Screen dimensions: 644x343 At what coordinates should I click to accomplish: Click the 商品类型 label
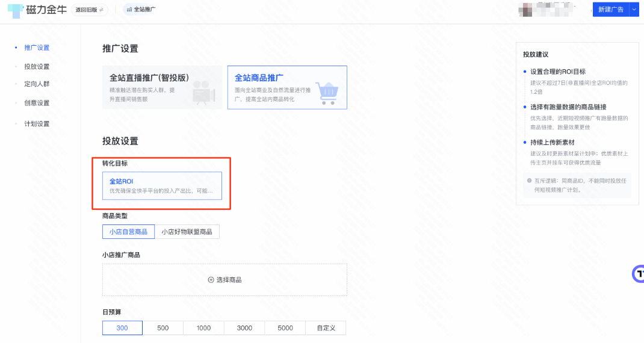pyautogui.click(x=115, y=215)
